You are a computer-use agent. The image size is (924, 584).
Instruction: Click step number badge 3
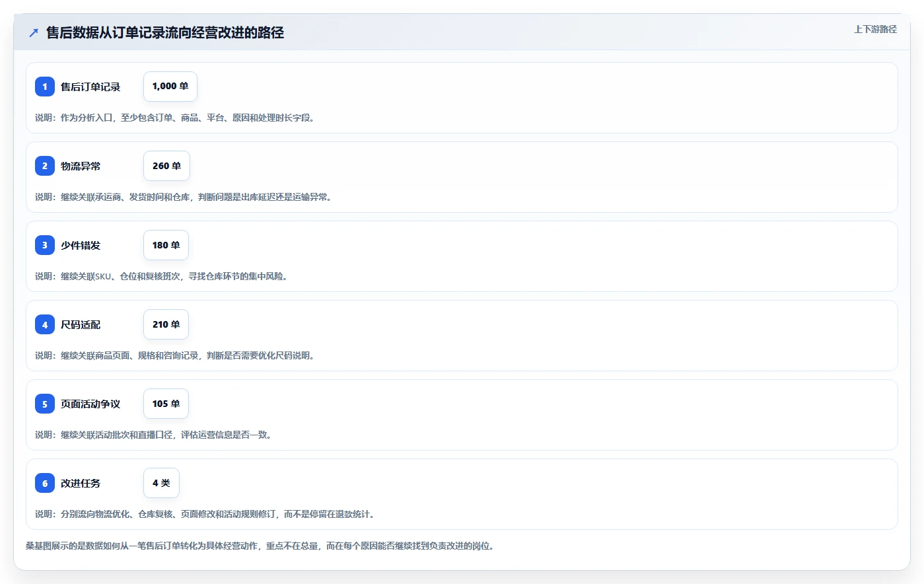click(45, 245)
